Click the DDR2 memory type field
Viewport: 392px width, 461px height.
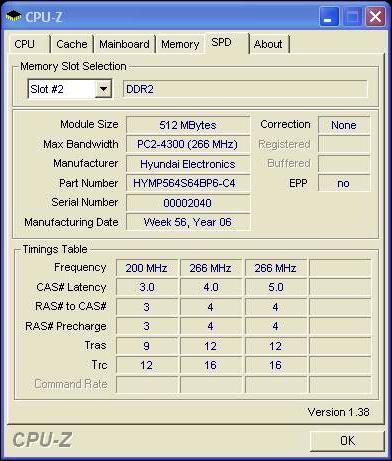[245, 89]
